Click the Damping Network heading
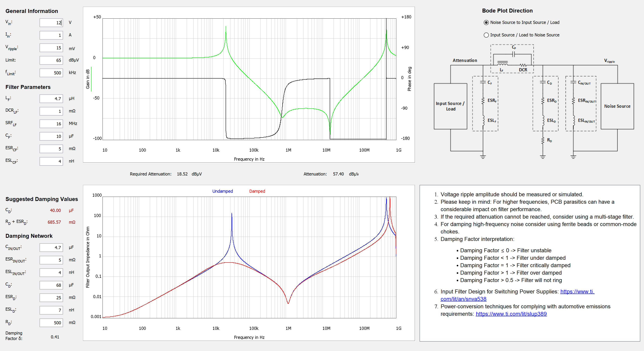The image size is (644, 351). tap(29, 236)
